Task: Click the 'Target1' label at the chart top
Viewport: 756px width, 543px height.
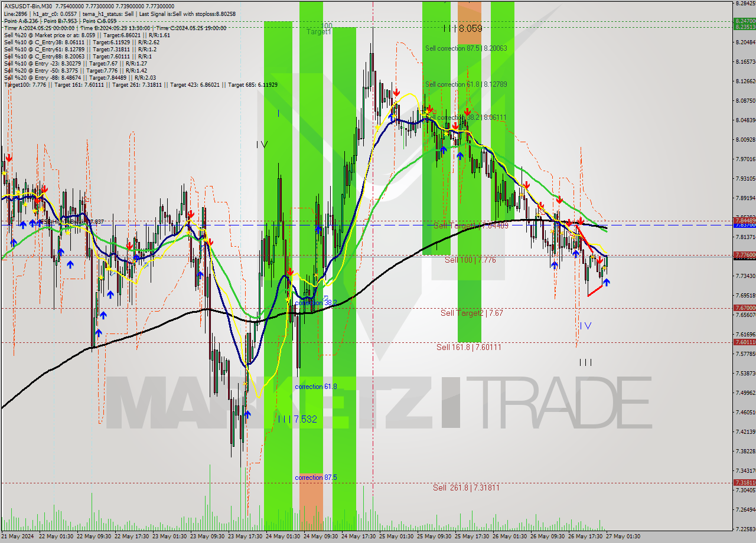Action: point(319,32)
